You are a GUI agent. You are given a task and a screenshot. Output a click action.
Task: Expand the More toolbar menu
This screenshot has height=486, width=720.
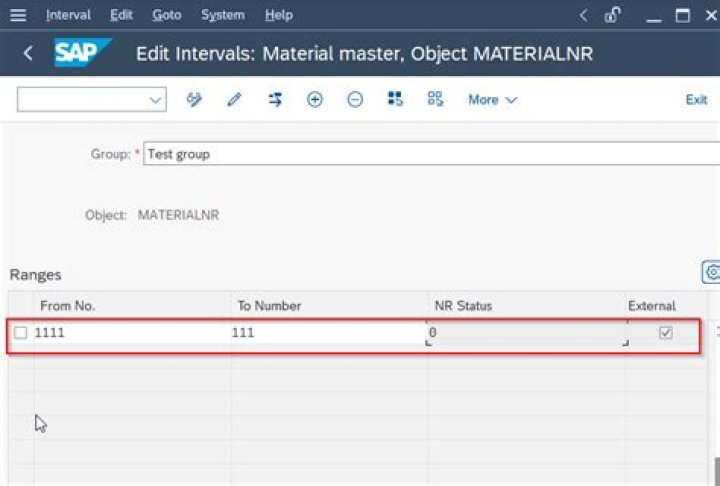(492, 100)
